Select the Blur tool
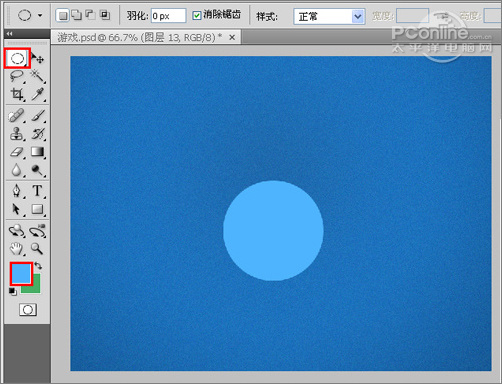 (x=17, y=170)
